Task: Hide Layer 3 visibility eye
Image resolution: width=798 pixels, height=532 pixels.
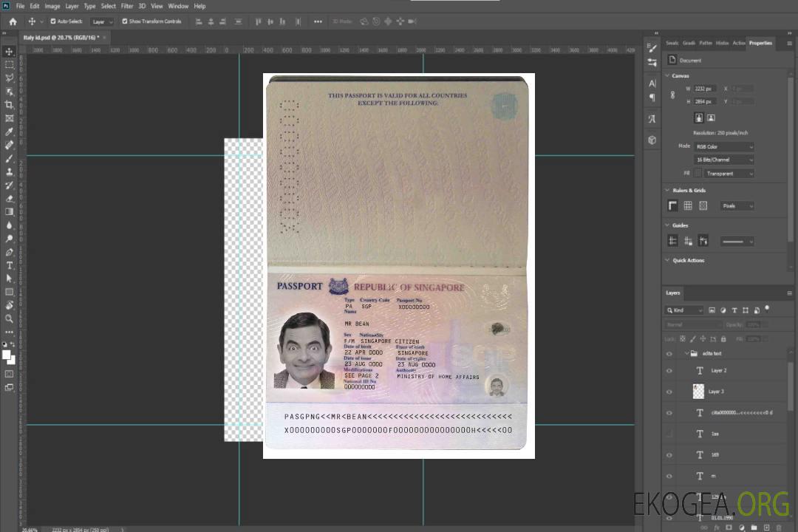Action: (669, 392)
